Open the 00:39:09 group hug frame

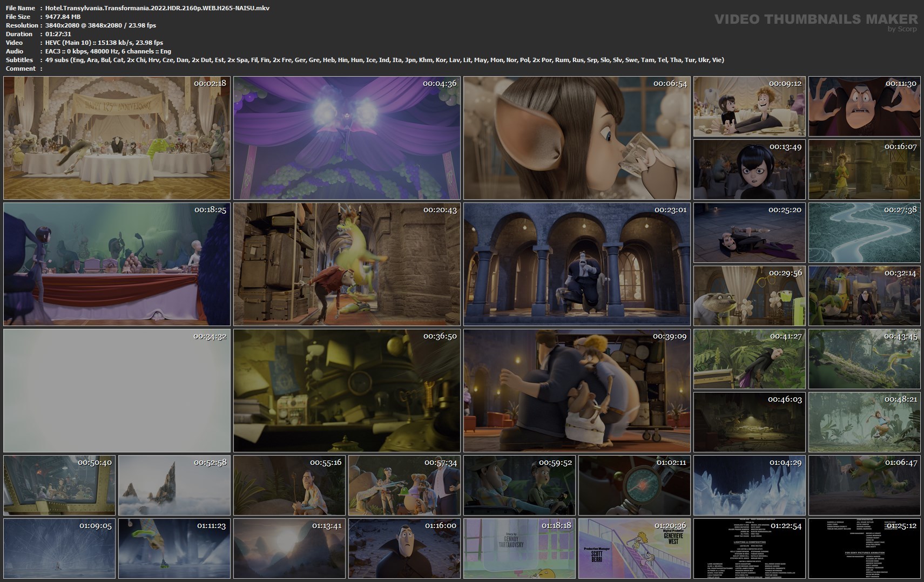point(577,391)
